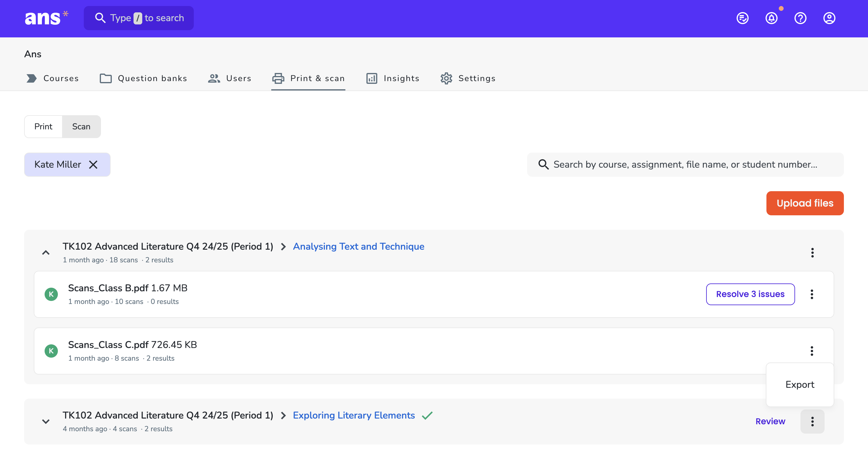The image size is (868, 468).
Task: Click the Review link
Action: click(x=770, y=422)
